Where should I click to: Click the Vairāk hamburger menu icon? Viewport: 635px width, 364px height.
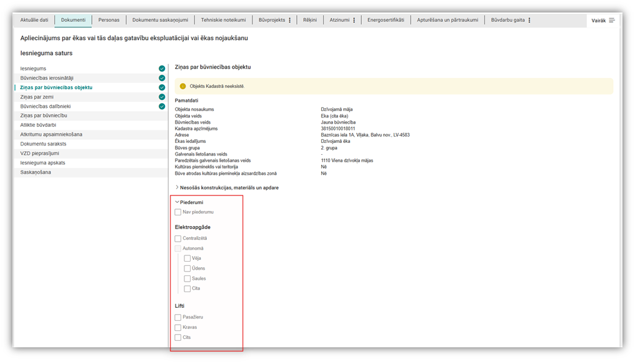(x=612, y=21)
